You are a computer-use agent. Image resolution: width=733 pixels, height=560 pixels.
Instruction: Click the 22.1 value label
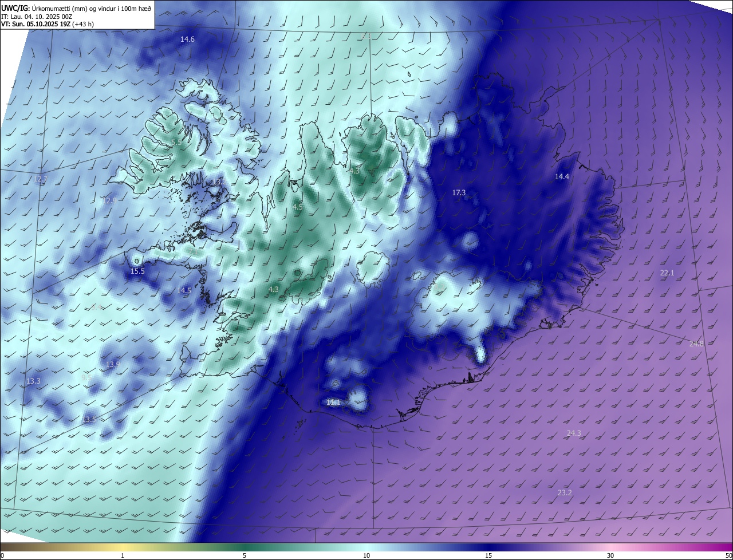pyautogui.click(x=667, y=273)
